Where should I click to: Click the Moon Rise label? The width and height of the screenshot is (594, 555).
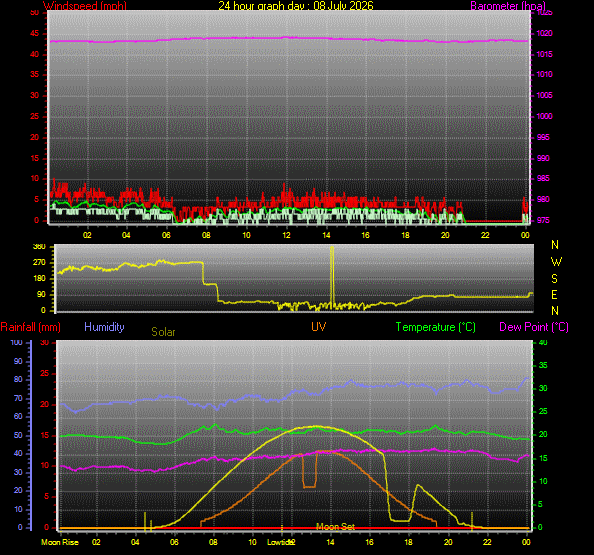pos(59,542)
